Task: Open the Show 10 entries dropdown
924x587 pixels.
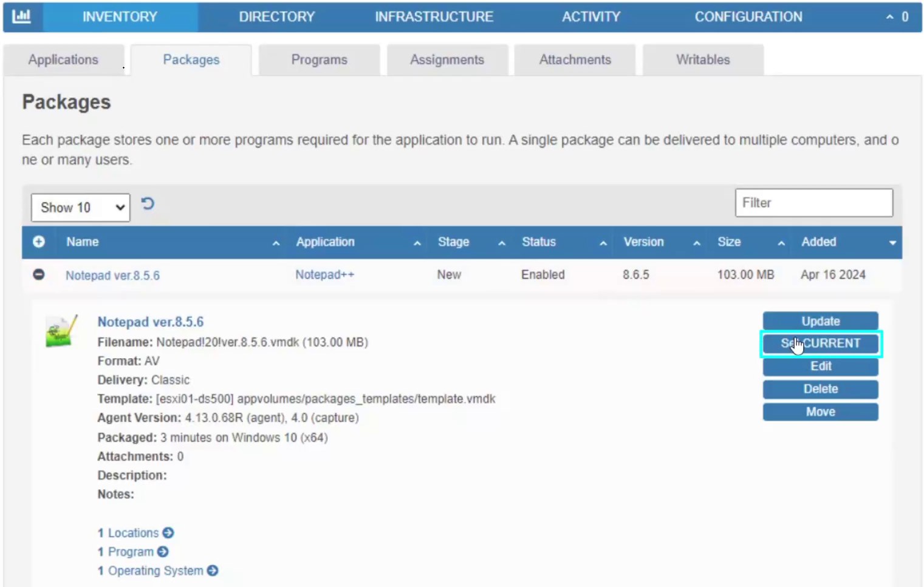Action: 80,207
